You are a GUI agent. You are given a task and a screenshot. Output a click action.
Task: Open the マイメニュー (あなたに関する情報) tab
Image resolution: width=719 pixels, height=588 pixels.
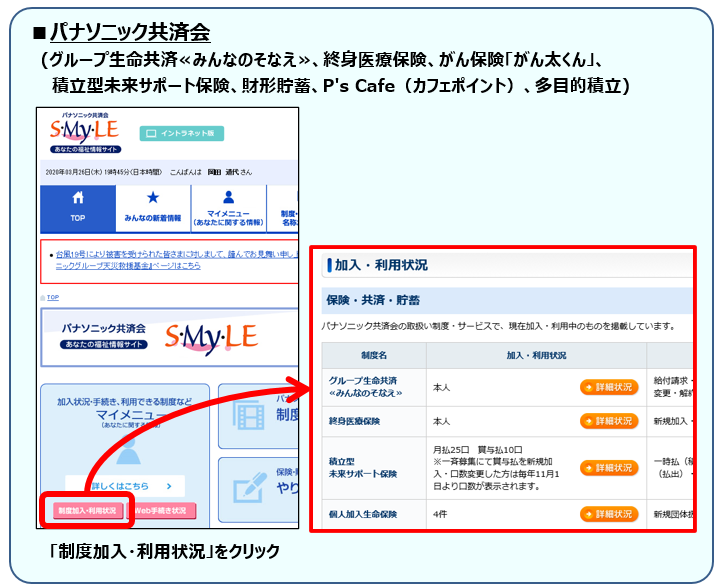(228, 209)
